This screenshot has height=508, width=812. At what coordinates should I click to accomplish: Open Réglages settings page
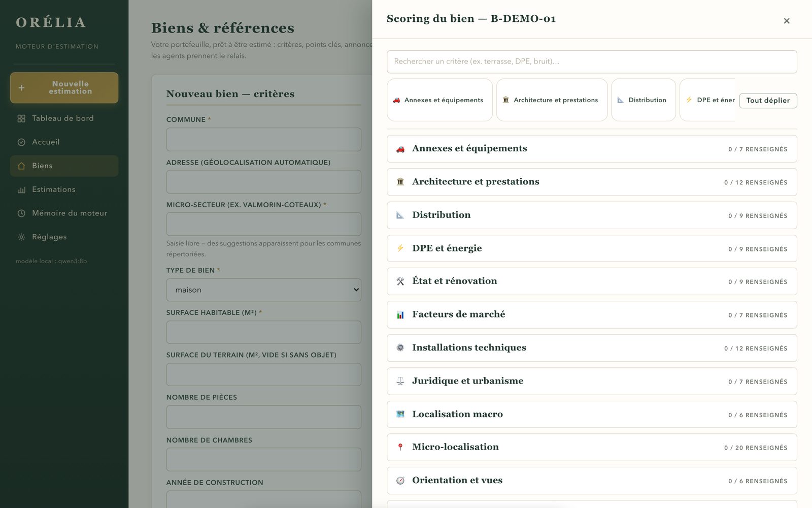click(x=64, y=237)
